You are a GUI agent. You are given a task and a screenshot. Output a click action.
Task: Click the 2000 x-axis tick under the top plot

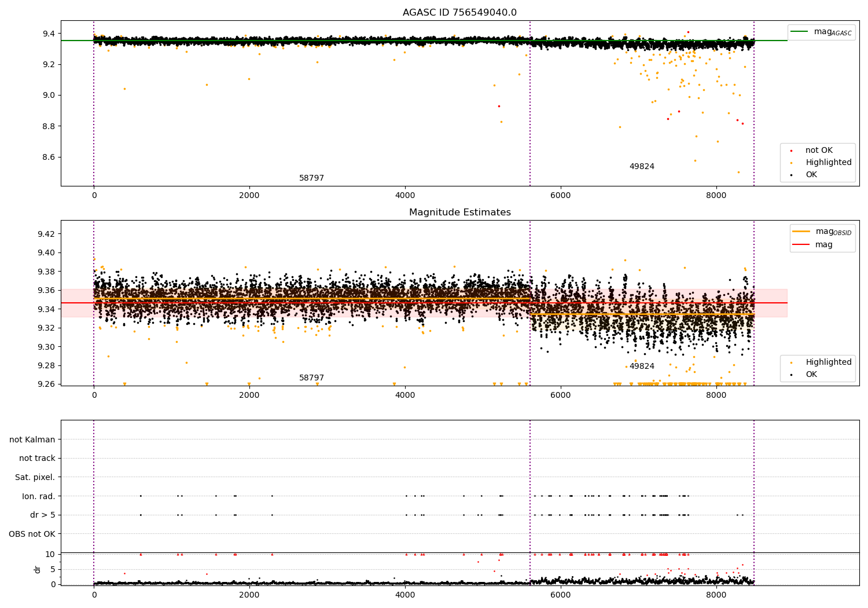point(249,196)
